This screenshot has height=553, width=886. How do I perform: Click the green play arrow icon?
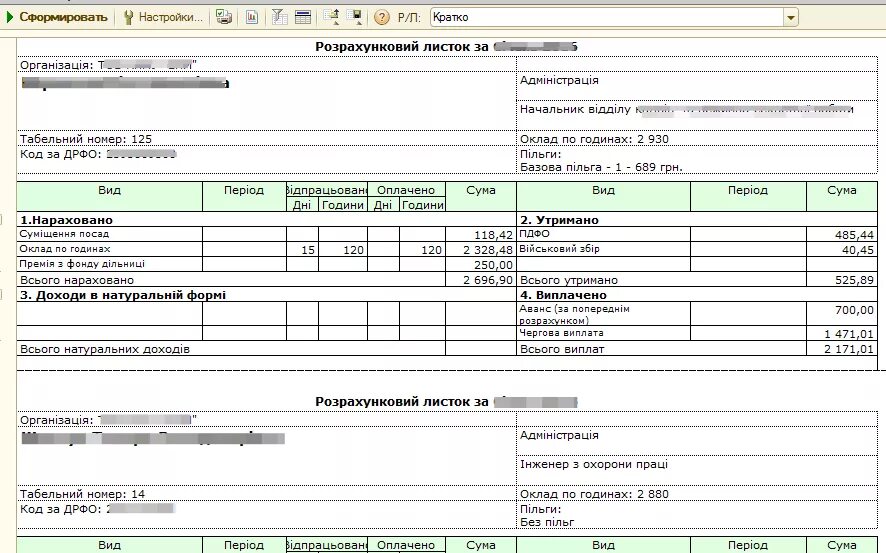[x=10, y=18]
